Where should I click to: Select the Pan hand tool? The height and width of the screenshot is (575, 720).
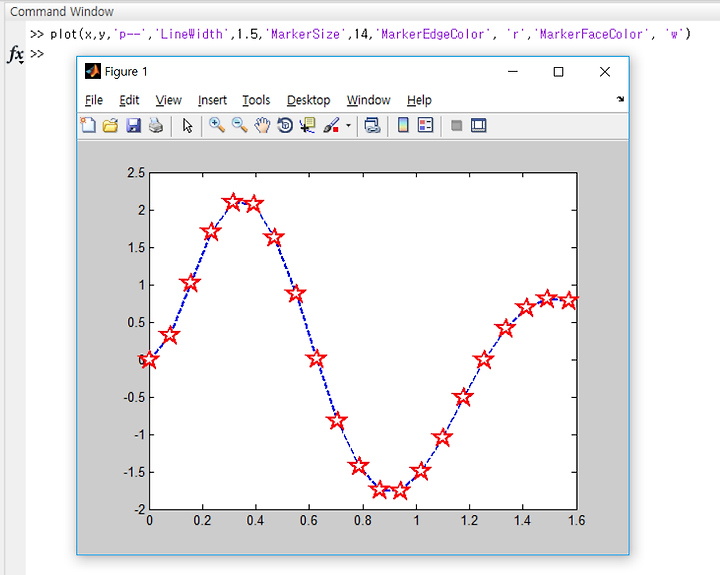click(x=262, y=125)
